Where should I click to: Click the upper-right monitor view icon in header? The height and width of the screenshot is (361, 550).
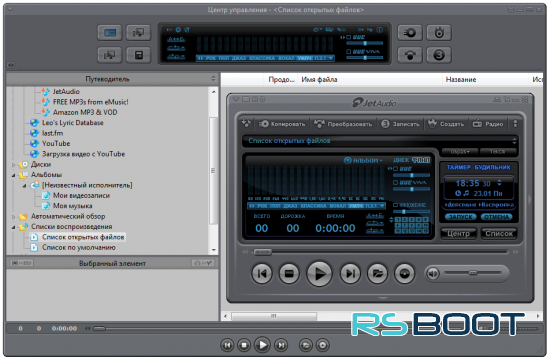pos(139,33)
